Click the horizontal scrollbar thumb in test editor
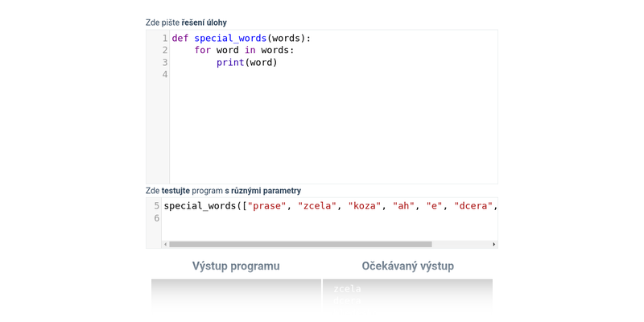Screen dimensions: 644x322 click(x=299, y=244)
